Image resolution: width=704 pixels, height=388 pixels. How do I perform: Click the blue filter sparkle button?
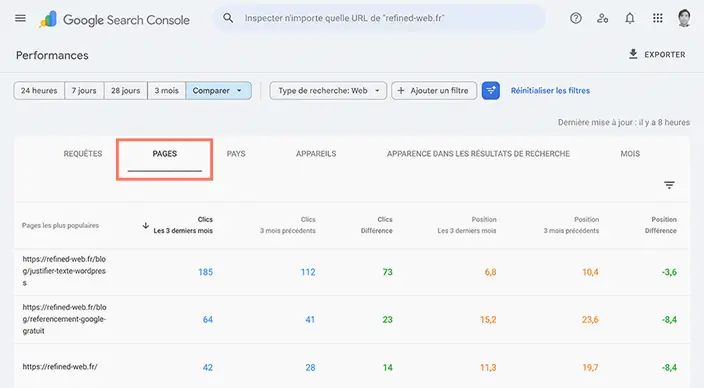pos(491,90)
